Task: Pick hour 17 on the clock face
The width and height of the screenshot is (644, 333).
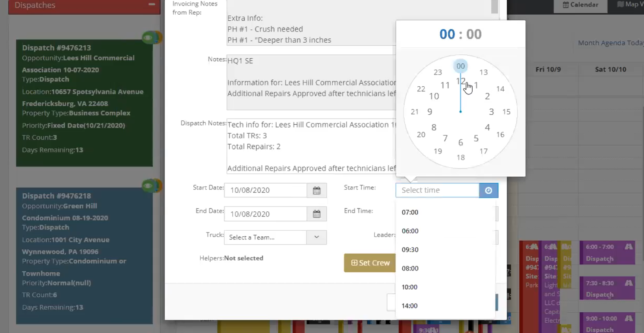Action: coord(483,151)
